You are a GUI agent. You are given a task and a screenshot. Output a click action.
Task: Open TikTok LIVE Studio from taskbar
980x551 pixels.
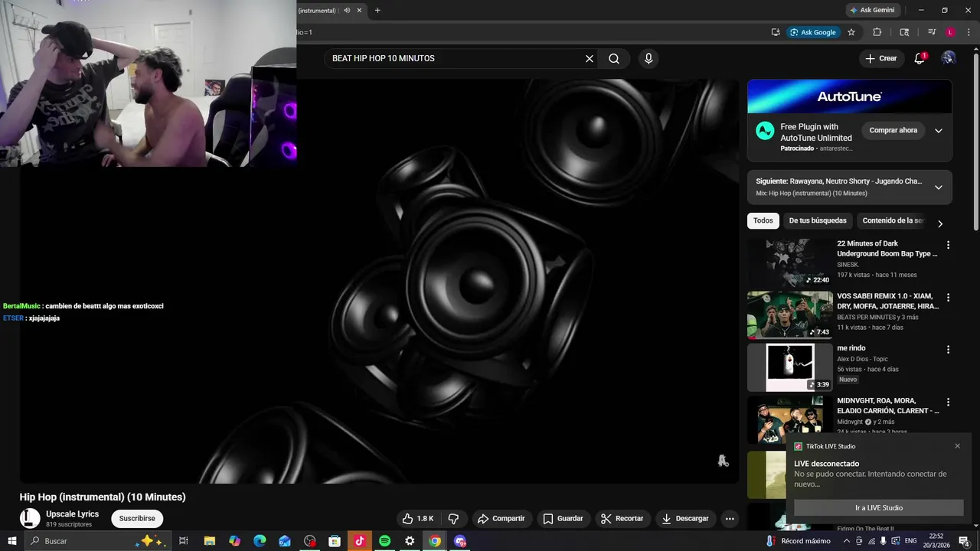(x=360, y=541)
